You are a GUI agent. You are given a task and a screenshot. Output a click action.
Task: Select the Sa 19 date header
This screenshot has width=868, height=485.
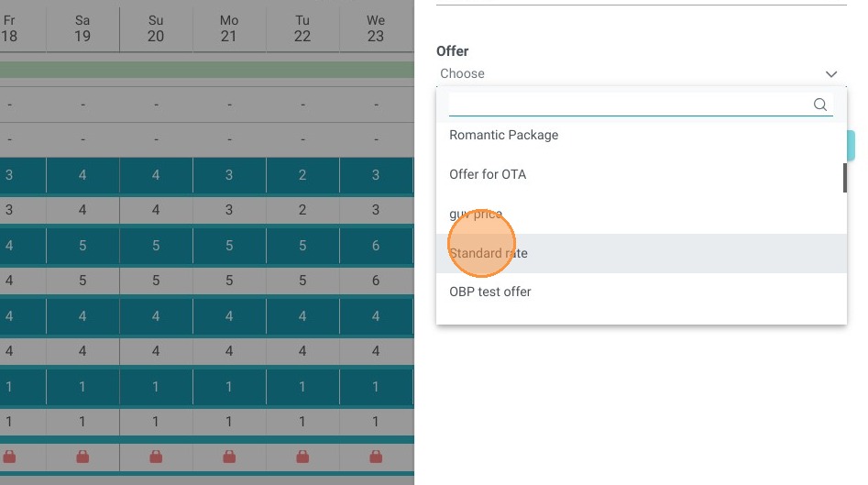pos(82,28)
